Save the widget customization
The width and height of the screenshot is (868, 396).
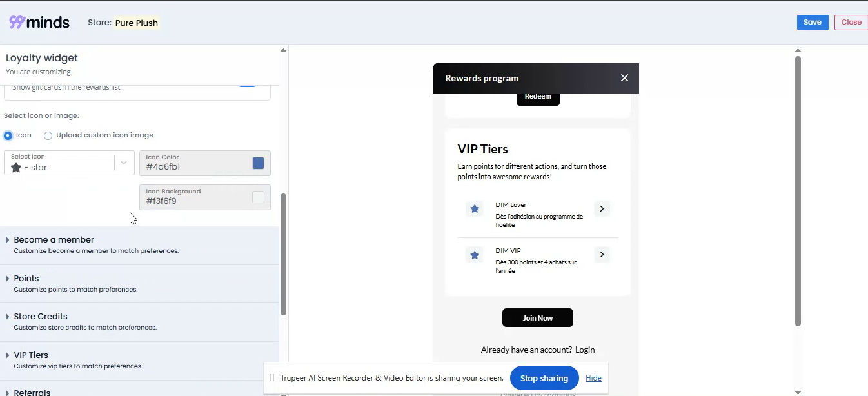(x=813, y=22)
